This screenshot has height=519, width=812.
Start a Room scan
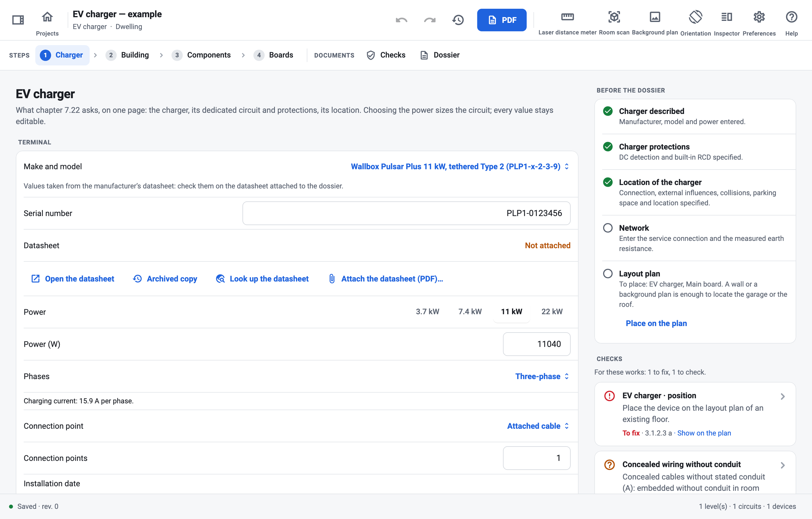click(614, 17)
